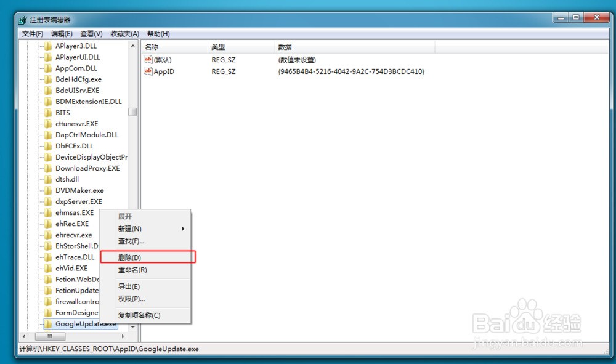Open the 编辑(E) menu
The image size is (616, 364).
[62, 34]
